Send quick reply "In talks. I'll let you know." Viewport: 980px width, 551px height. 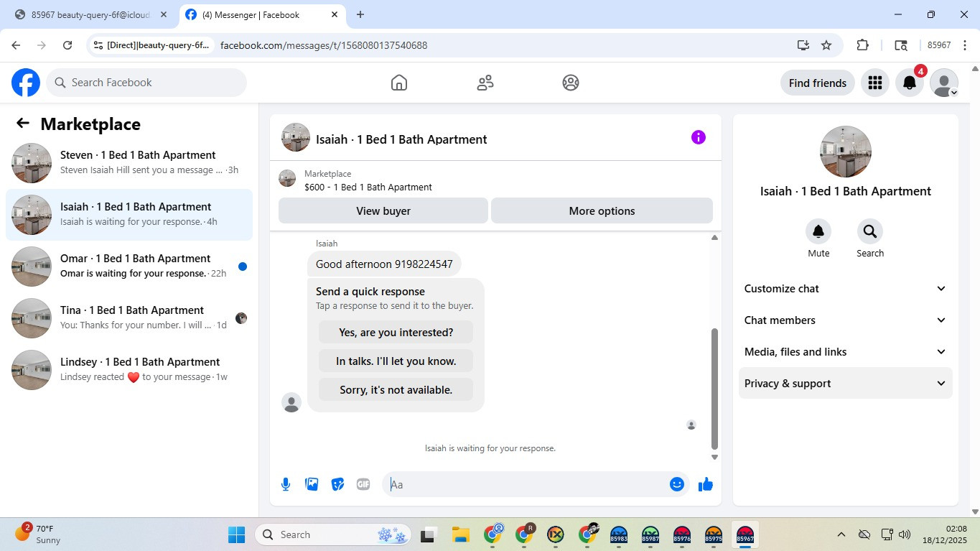point(396,361)
